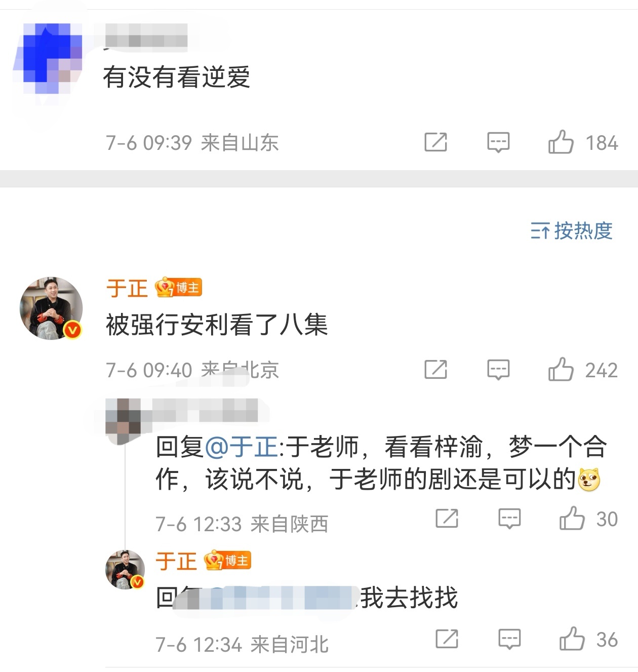Comment on the reply from 陕西 user

[509, 519]
